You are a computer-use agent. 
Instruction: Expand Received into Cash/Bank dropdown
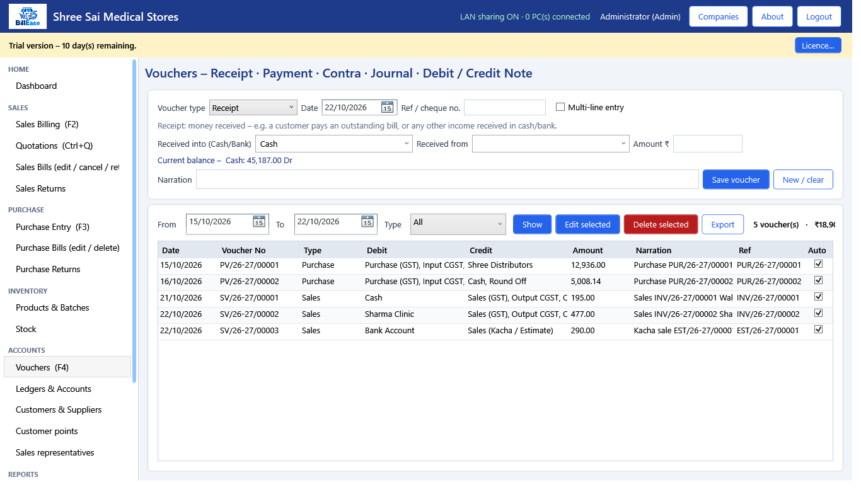(x=334, y=144)
